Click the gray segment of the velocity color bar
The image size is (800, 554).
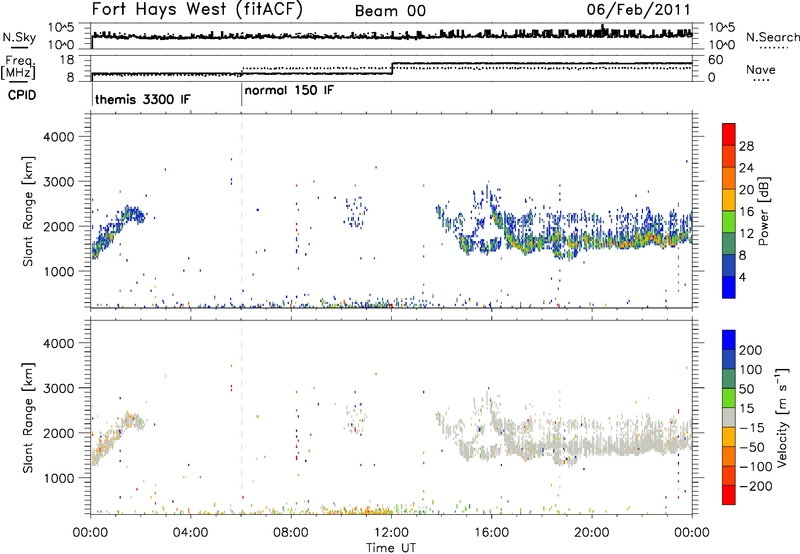coord(729,417)
